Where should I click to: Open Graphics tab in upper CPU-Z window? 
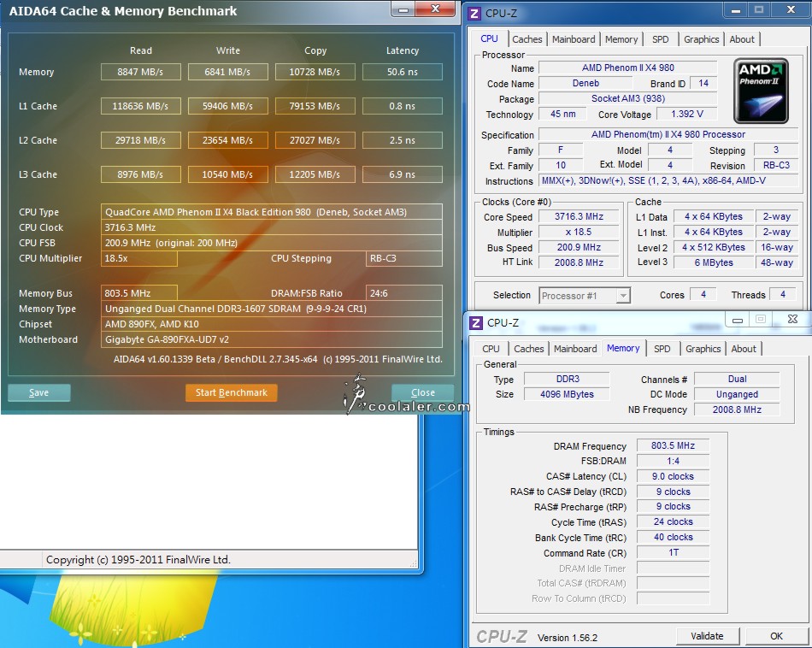pos(701,39)
